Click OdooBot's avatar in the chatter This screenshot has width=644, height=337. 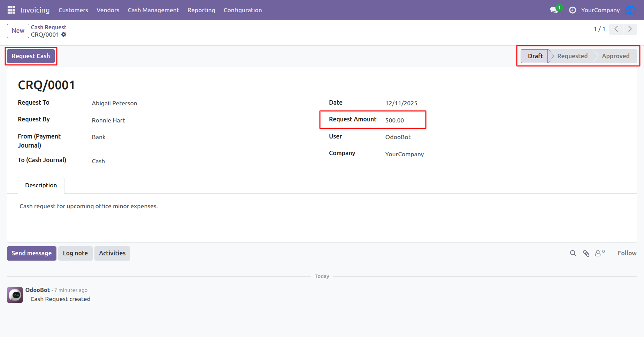(15, 295)
